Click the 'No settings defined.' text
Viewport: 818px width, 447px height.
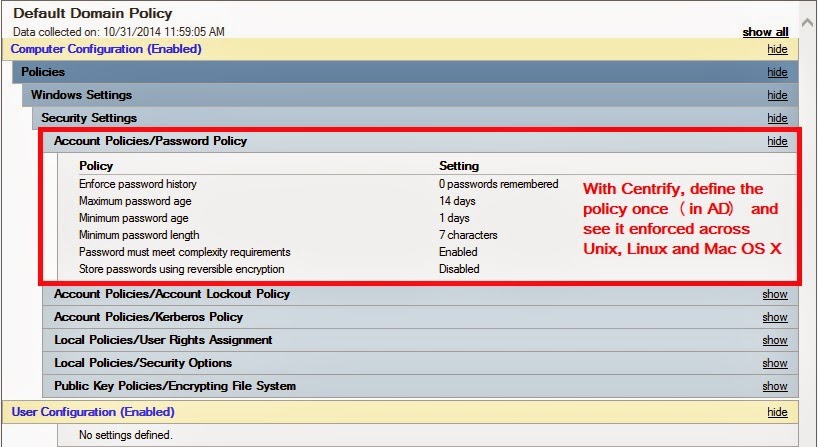pyautogui.click(x=125, y=435)
